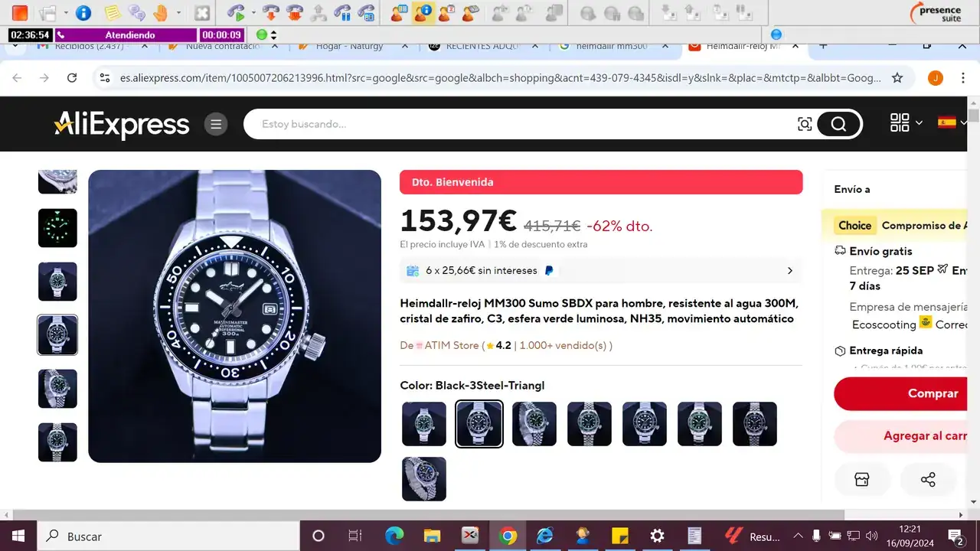This screenshot has height=551, width=980.
Task: Expand the 6 x 25,66€ sin intereses option
Action: coord(601,270)
